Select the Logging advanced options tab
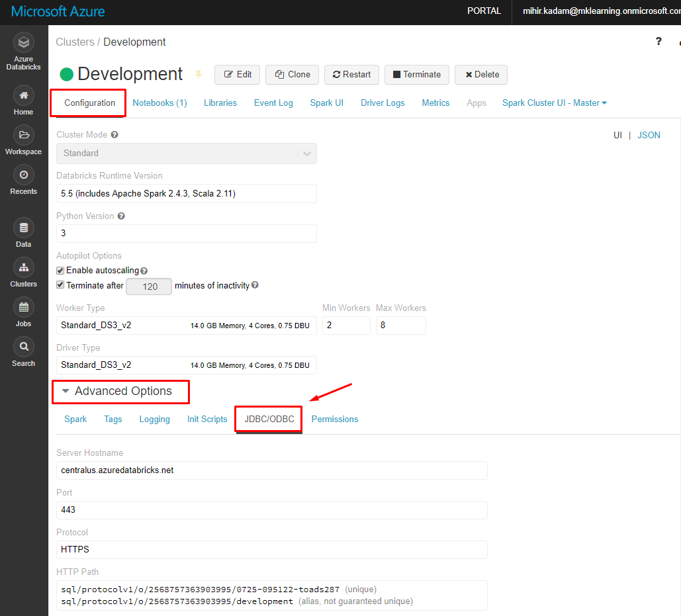 (155, 419)
